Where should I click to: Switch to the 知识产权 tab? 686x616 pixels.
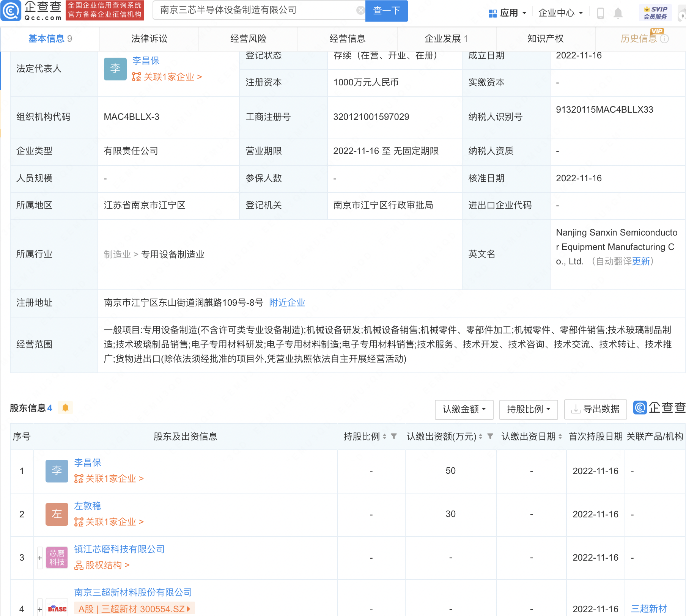(x=546, y=39)
